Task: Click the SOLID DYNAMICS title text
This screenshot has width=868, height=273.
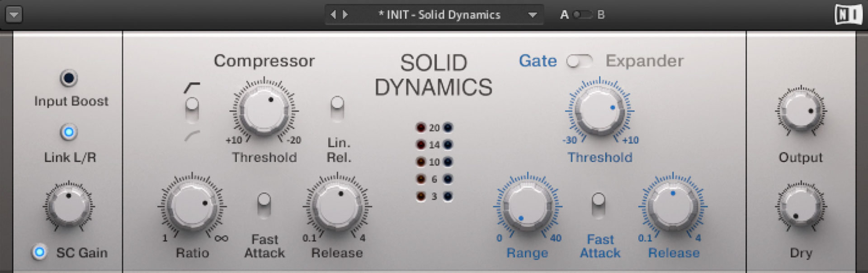Action: (434, 75)
